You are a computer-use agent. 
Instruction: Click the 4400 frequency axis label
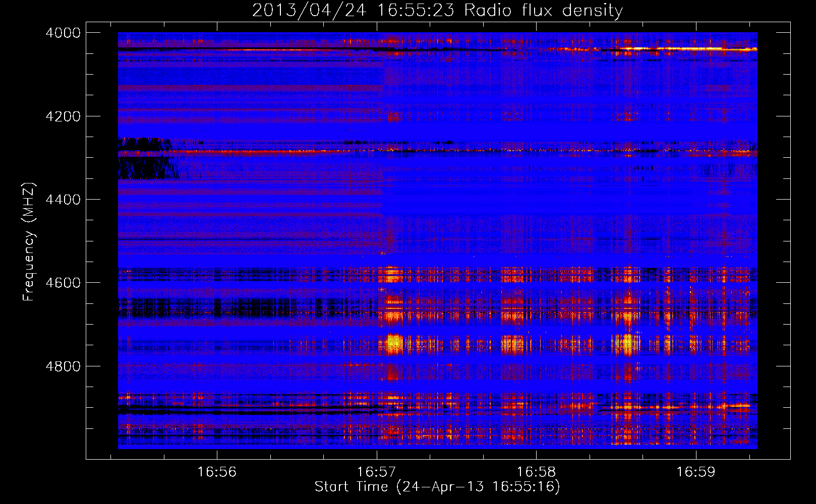[63, 200]
